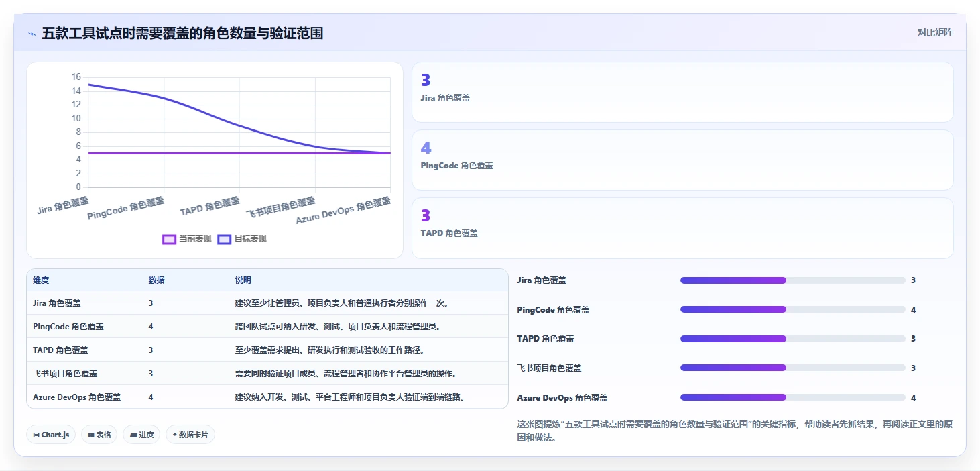Click the 表格 tag chip

[99, 435]
